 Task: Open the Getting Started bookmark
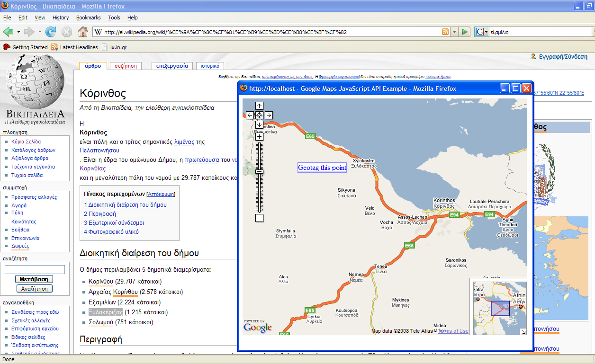(x=26, y=47)
